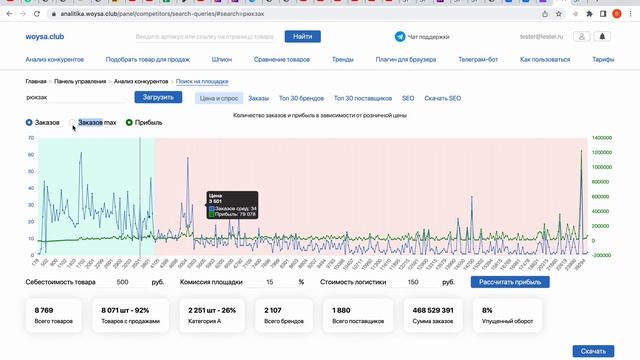Click the 2 107 Всего брендов card
This screenshot has width=640, height=360.
coord(284,315)
